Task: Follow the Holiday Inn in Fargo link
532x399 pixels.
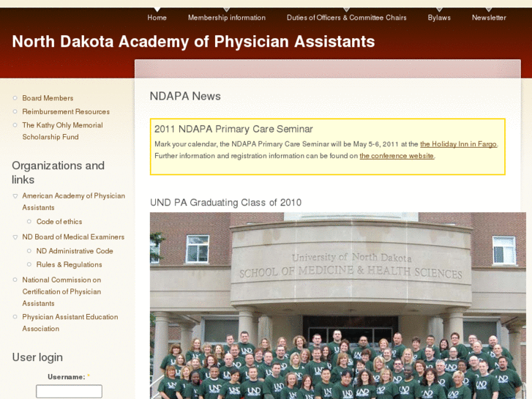Action: tap(458, 144)
